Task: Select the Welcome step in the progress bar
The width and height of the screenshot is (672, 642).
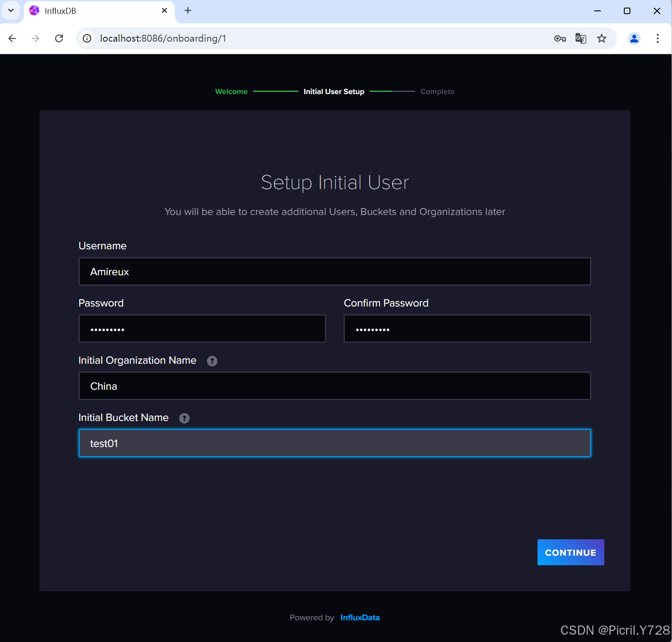Action: [231, 91]
